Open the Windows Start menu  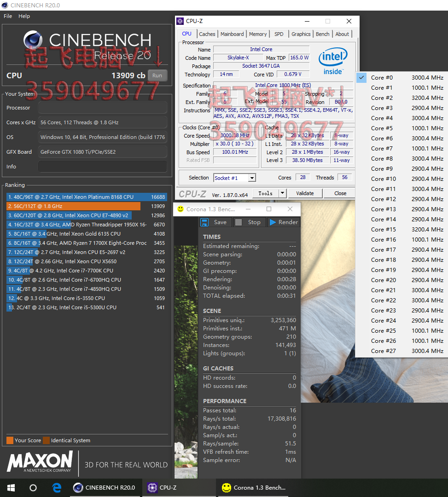[11, 487]
